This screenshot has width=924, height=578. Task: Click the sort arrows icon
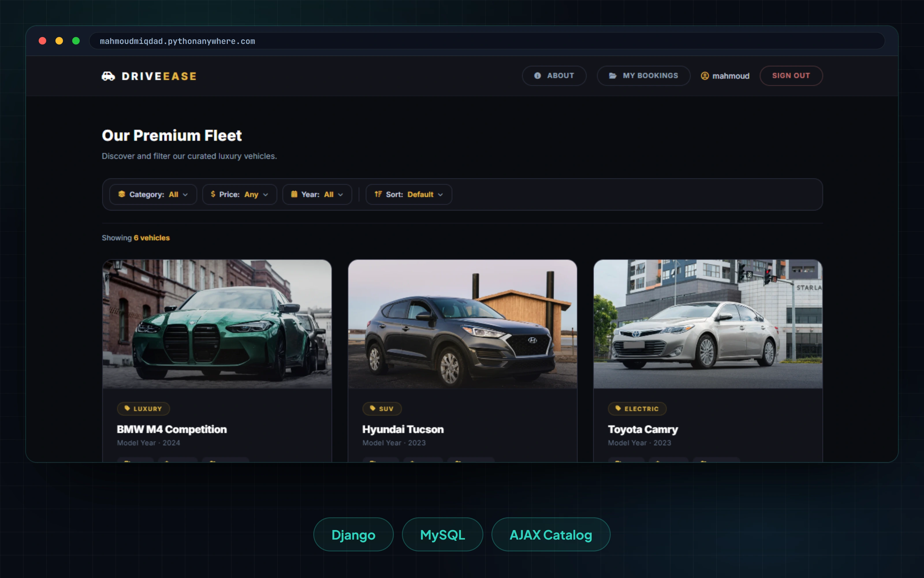coord(378,194)
